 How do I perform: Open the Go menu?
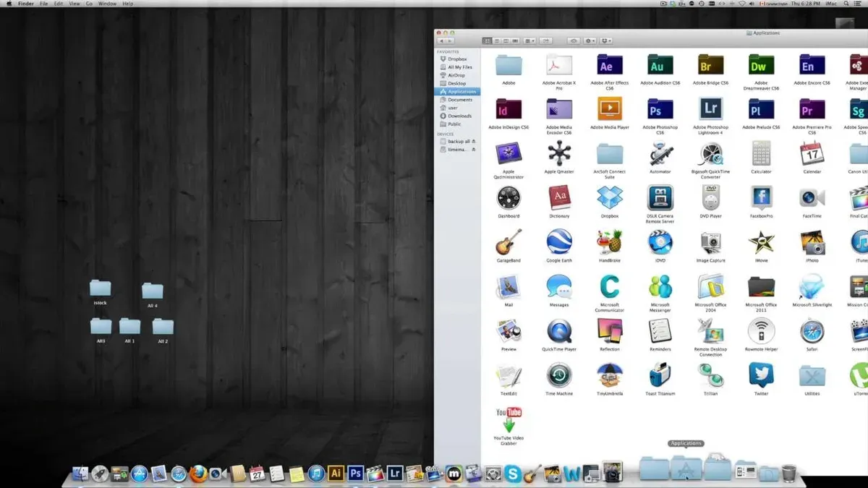click(x=89, y=4)
